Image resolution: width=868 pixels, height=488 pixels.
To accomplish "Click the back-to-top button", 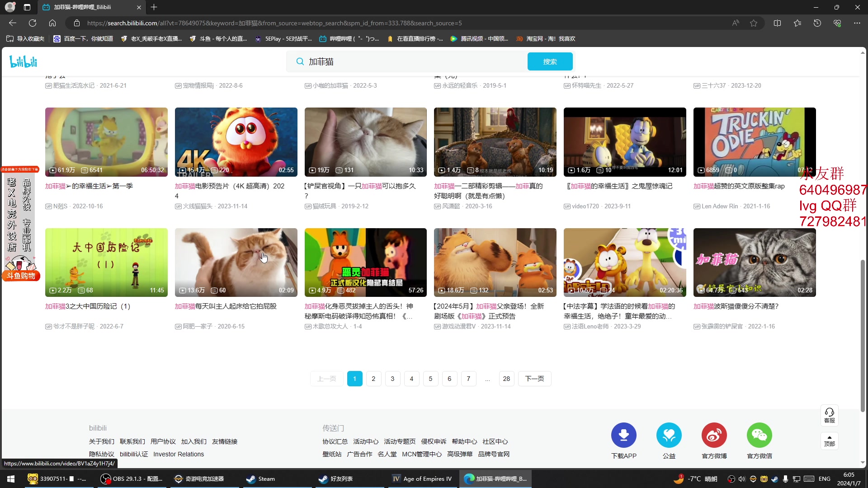I will point(829,441).
